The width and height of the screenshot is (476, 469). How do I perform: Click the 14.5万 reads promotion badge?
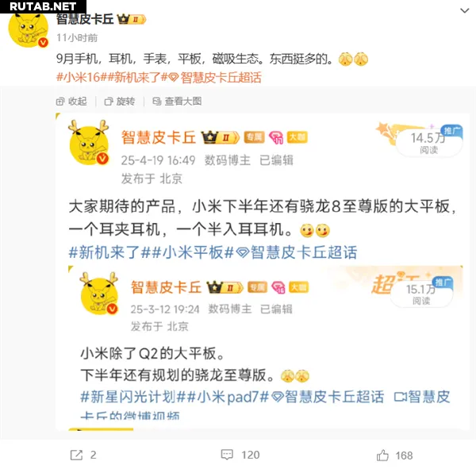pos(428,142)
